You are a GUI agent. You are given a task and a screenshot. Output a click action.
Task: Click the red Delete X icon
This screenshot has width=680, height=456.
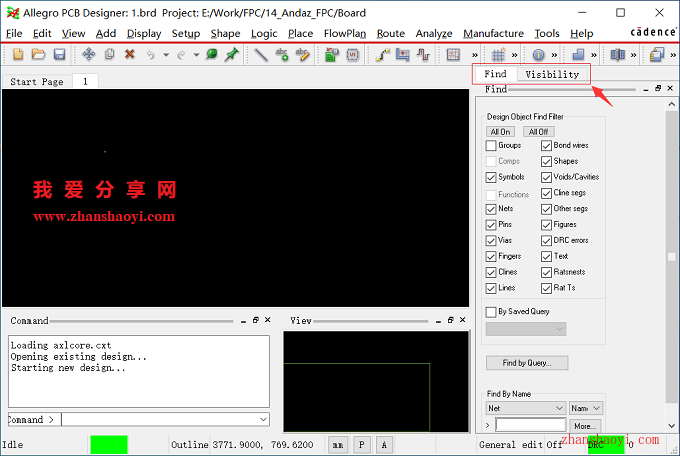(x=130, y=54)
